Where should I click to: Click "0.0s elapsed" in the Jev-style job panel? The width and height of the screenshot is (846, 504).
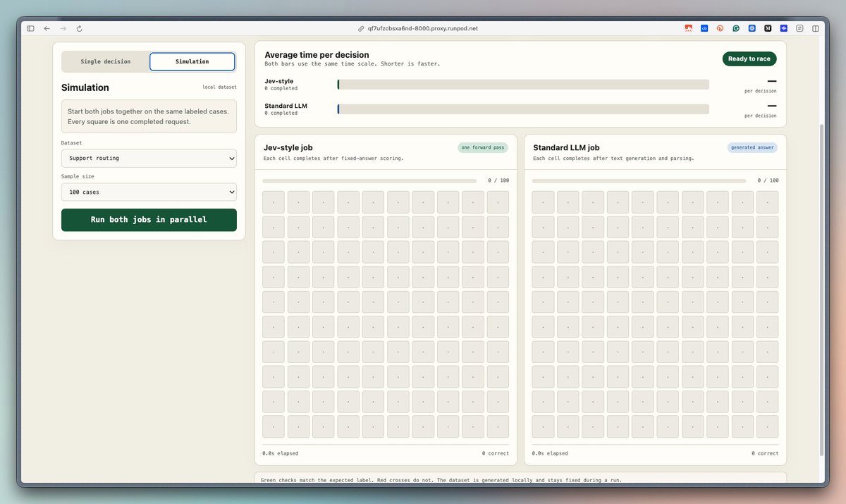click(280, 453)
